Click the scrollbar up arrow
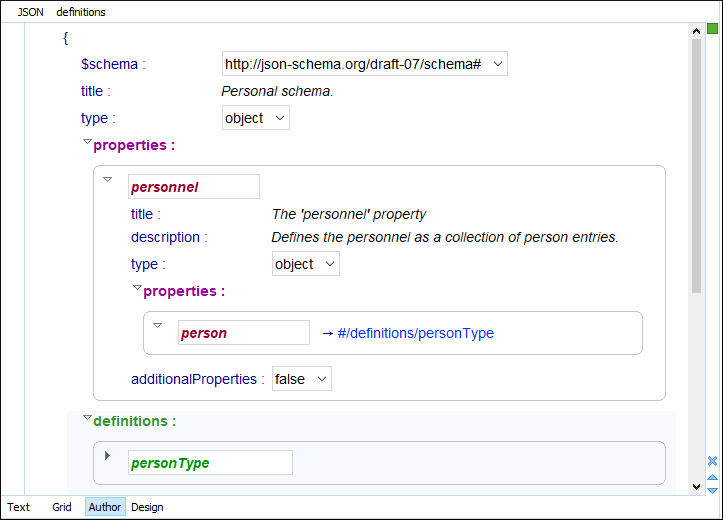Viewport: 723px width, 520px height. (x=696, y=31)
